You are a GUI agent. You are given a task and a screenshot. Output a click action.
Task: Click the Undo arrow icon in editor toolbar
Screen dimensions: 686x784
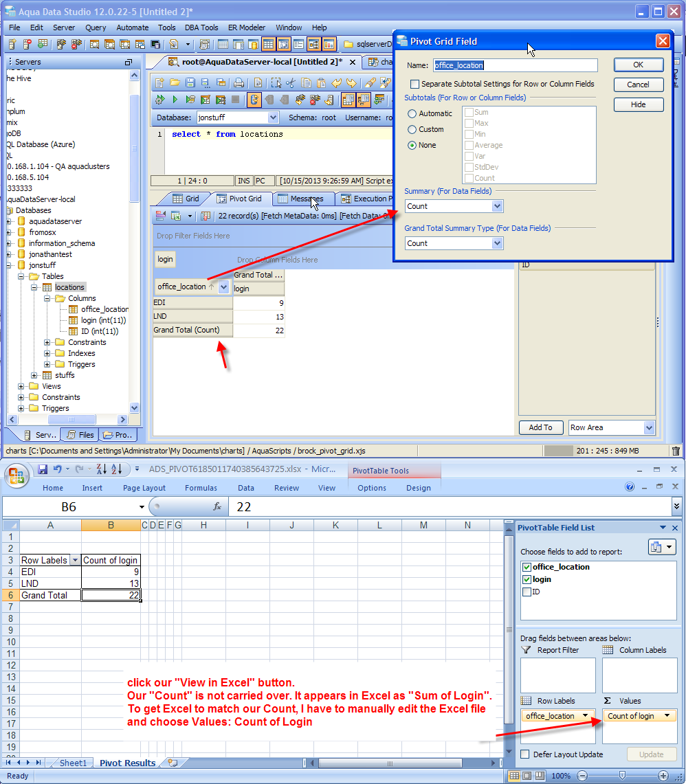[x=337, y=82]
